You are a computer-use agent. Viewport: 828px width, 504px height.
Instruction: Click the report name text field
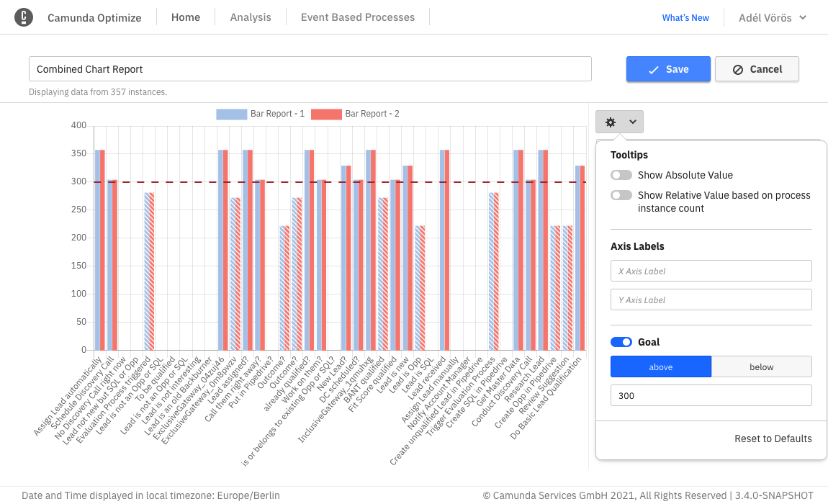click(310, 69)
